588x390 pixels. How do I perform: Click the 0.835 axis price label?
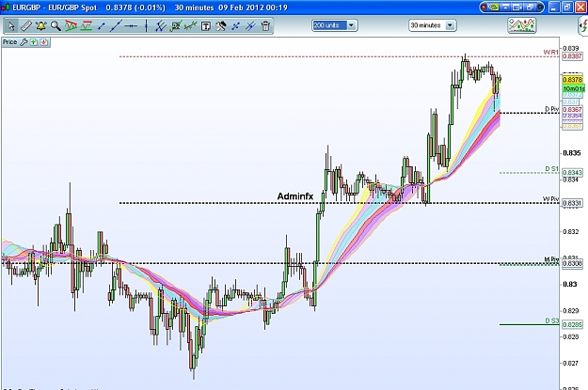click(x=572, y=153)
